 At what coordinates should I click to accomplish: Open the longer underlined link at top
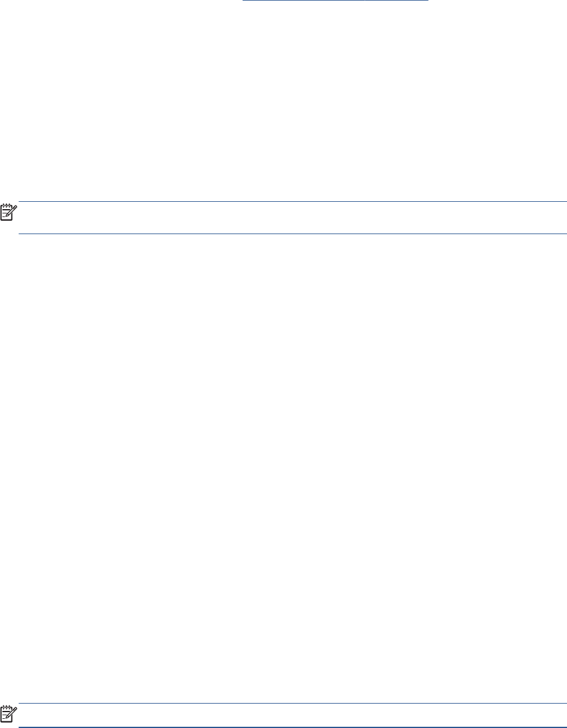tap(304, 1)
